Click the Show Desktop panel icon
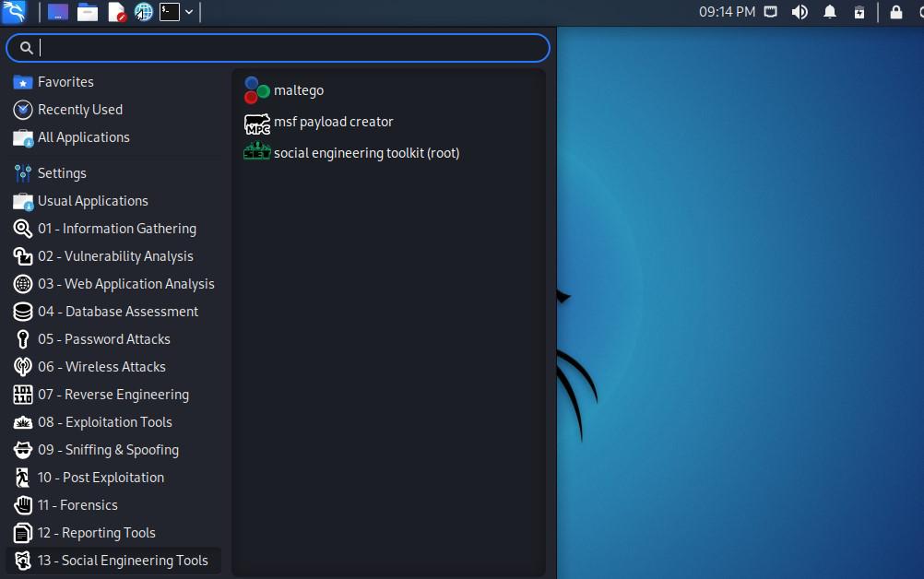This screenshot has width=924, height=579. 58,12
